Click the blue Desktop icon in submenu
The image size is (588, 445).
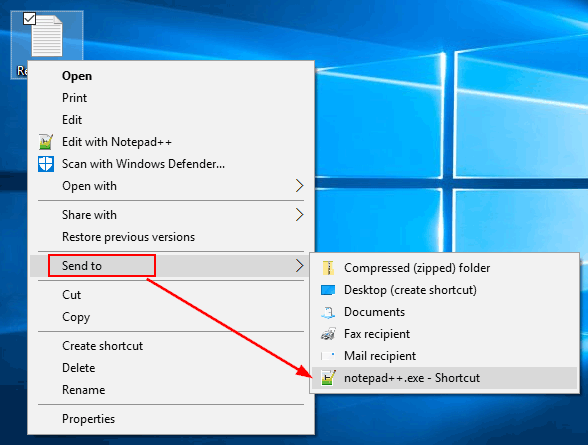[x=328, y=290]
